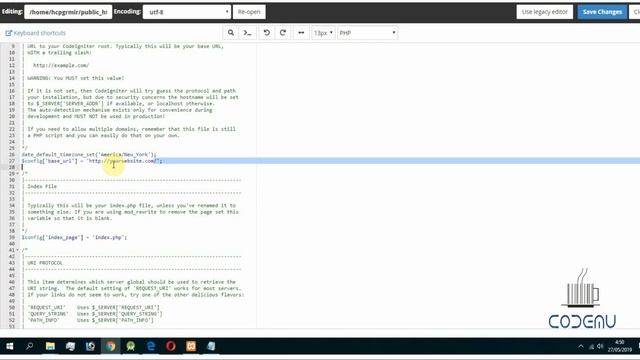Switch to Chrome in the taskbar
The height and width of the screenshot is (360, 640).
pyautogui.click(x=111, y=346)
